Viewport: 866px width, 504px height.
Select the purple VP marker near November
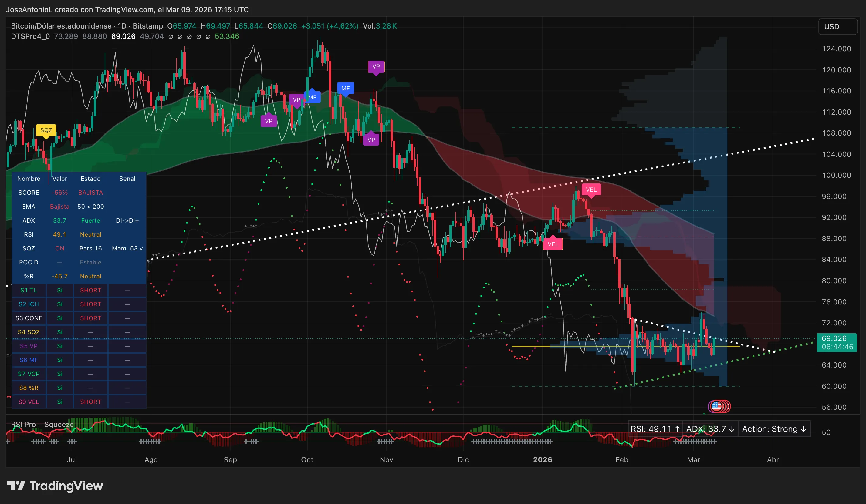(376, 67)
